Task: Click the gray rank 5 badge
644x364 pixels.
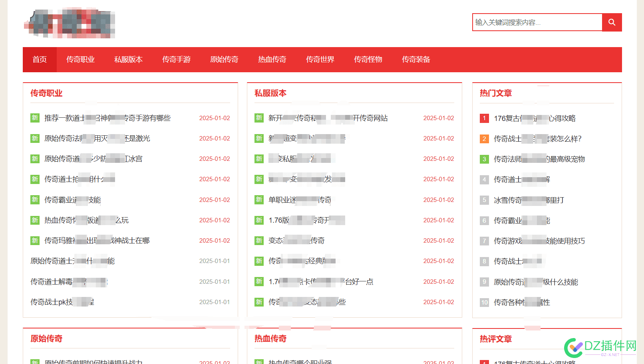Action: [484, 200]
